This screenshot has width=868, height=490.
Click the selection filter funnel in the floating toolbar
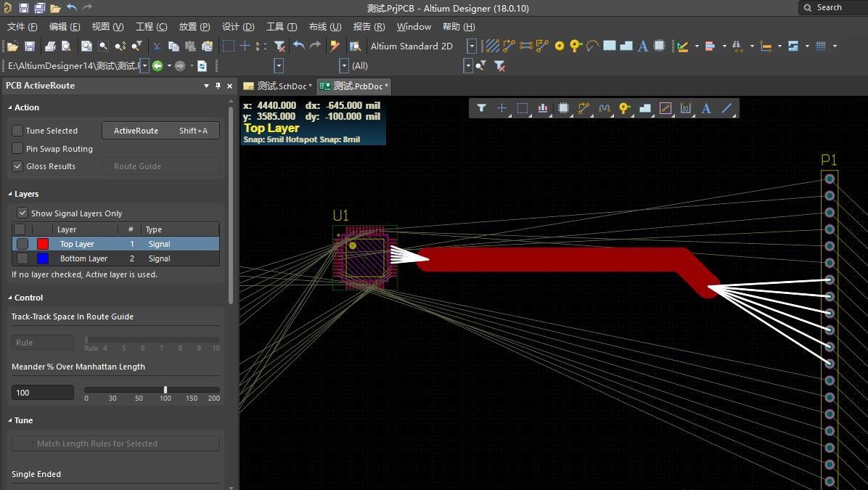[481, 108]
